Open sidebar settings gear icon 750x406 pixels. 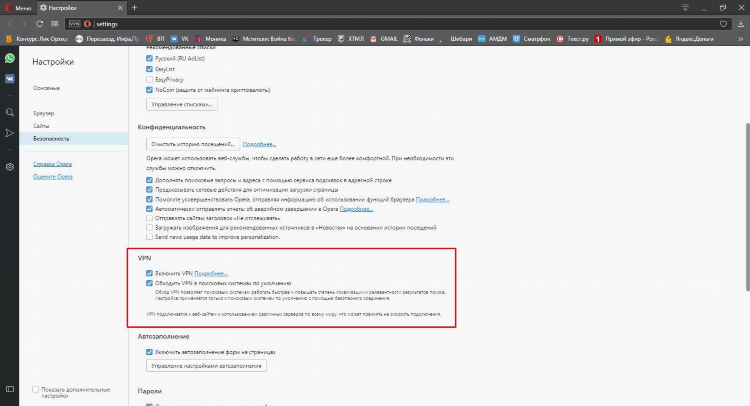tap(10, 167)
